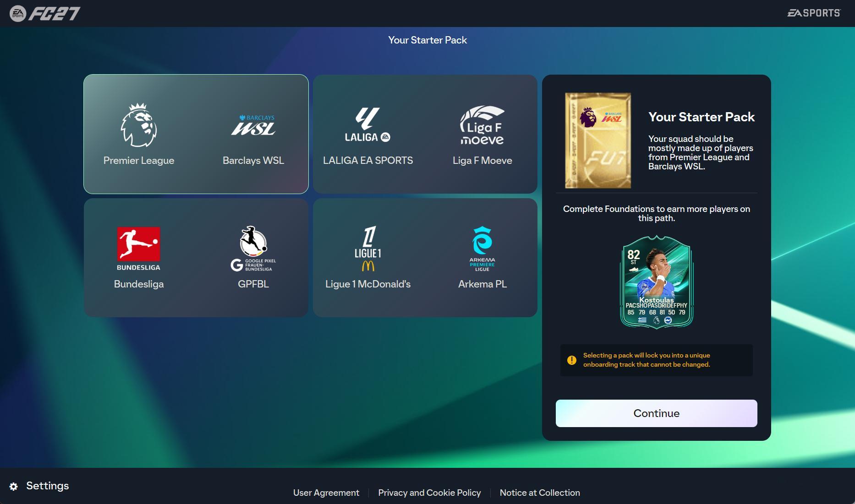The height and width of the screenshot is (504, 855).
Task: Confirm selection with Continue button
Action: 656,413
